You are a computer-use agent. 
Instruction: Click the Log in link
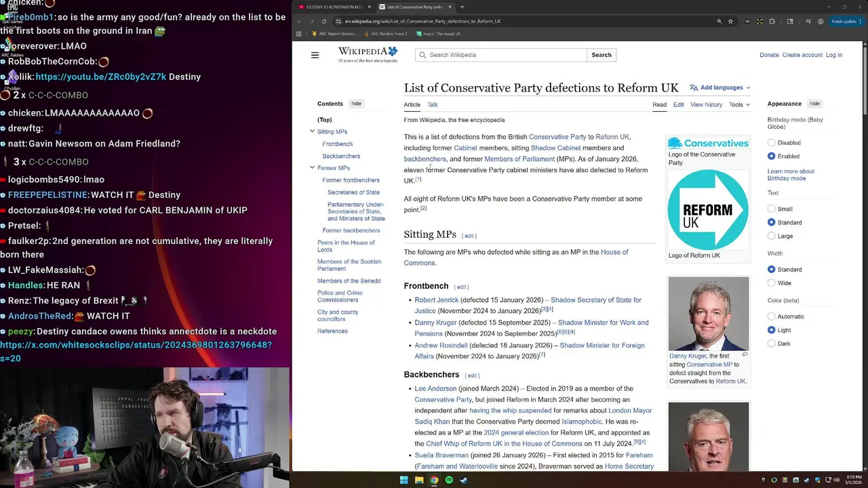(833, 55)
